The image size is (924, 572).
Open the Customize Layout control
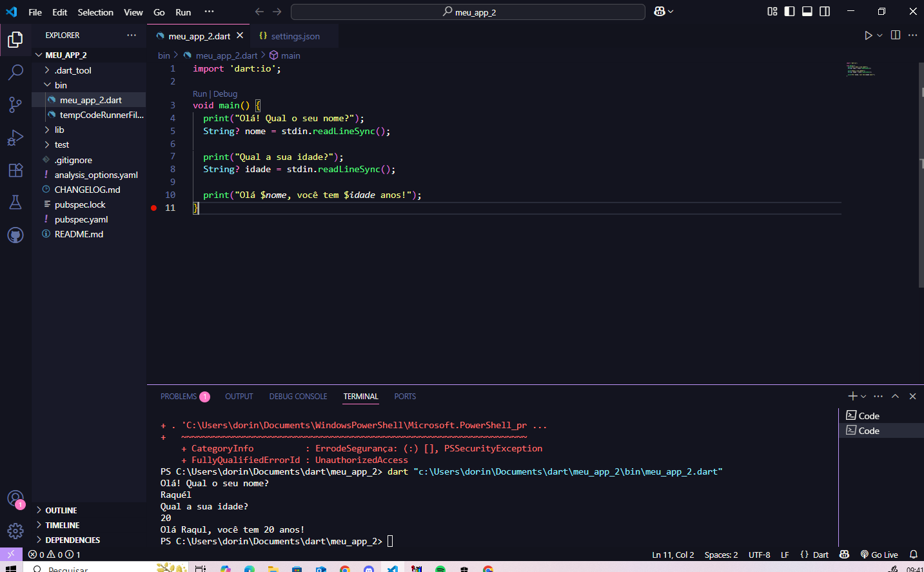point(772,12)
